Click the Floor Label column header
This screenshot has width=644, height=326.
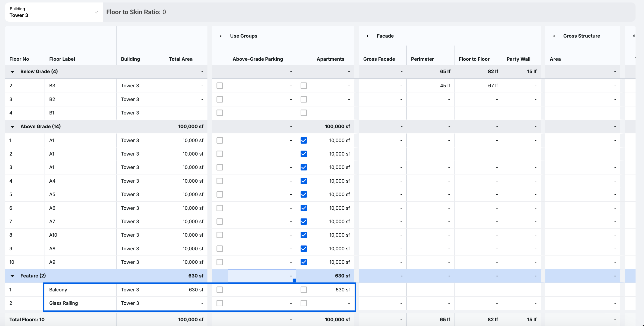pos(62,59)
